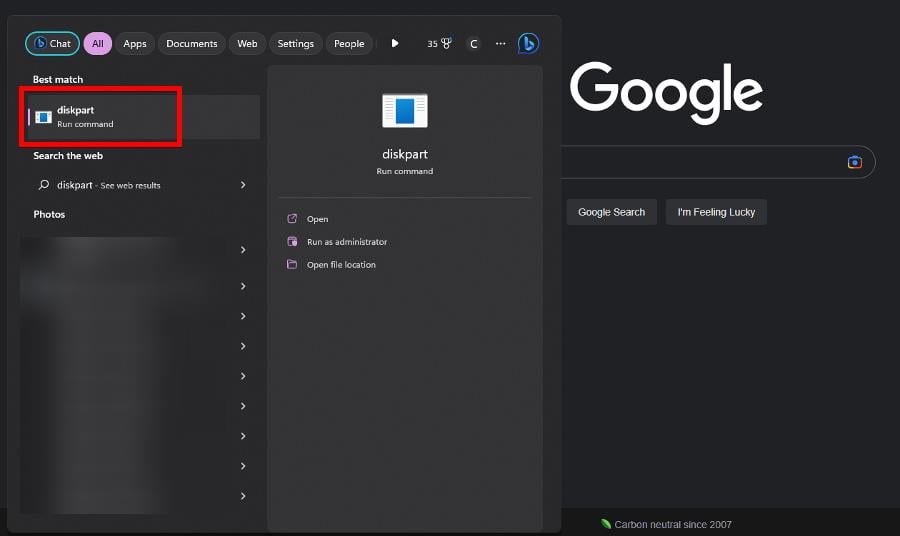Open the three-dot more options menu
Screen dimensions: 900x536
pyautogui.click(x=500, y=44)
